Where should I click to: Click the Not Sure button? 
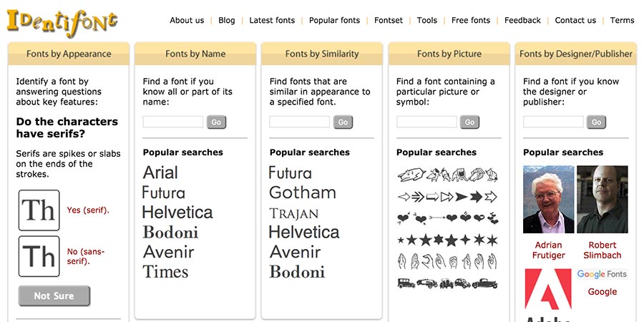(x=54, y=296)
